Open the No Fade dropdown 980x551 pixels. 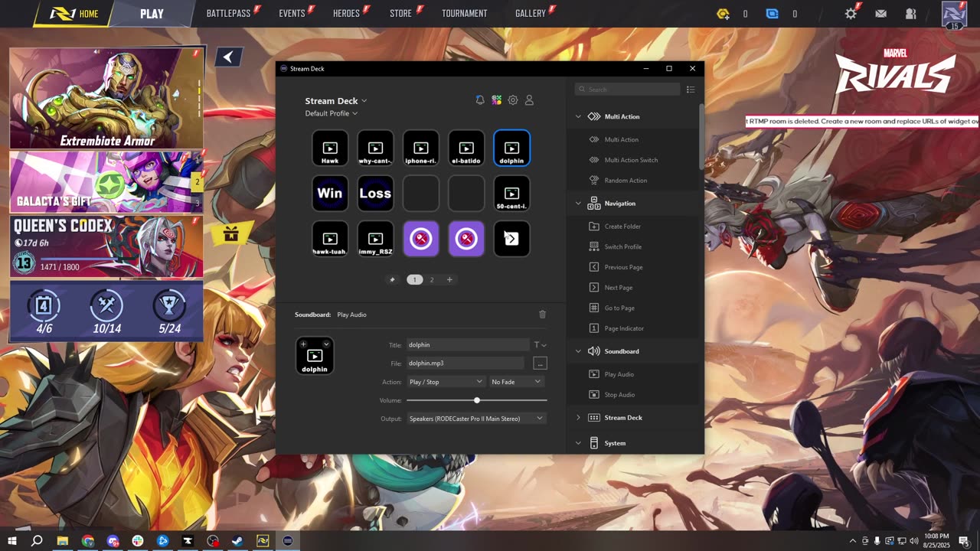[x=517, y=382]
